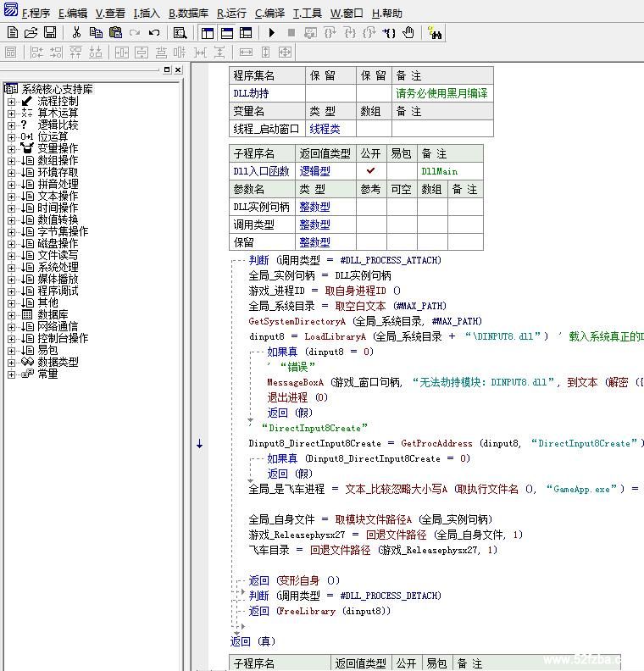The width and height of the screenshot is (644, 671).
Task: Open the B.数据库 menu
Action: 188,14
